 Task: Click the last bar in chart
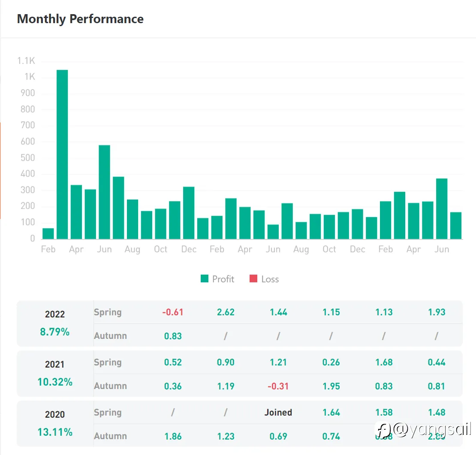coord(456,225)
